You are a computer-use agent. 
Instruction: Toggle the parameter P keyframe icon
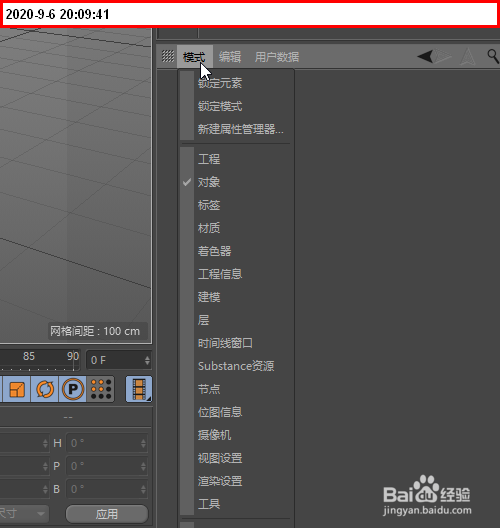point(73,390)
